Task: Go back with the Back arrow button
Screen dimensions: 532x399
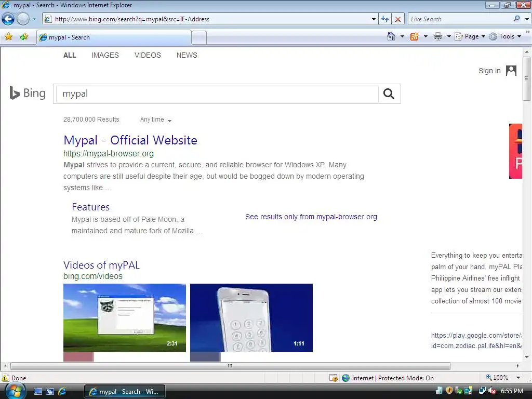Action: click(x=8, y=19)
